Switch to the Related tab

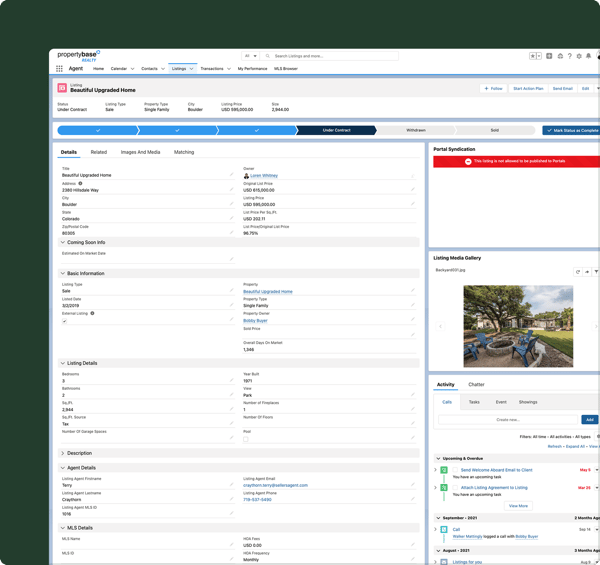coord(99,152)
